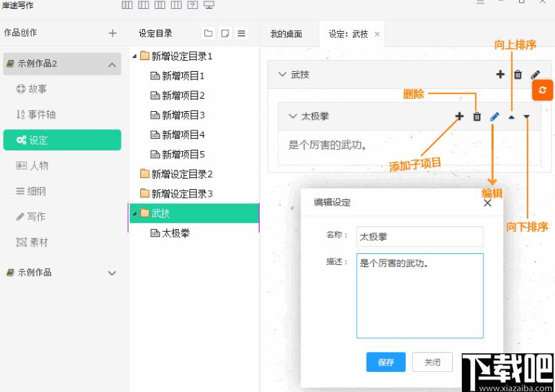Select 新增项目1 in the tree
555x392 pixels.
point(177,76)
